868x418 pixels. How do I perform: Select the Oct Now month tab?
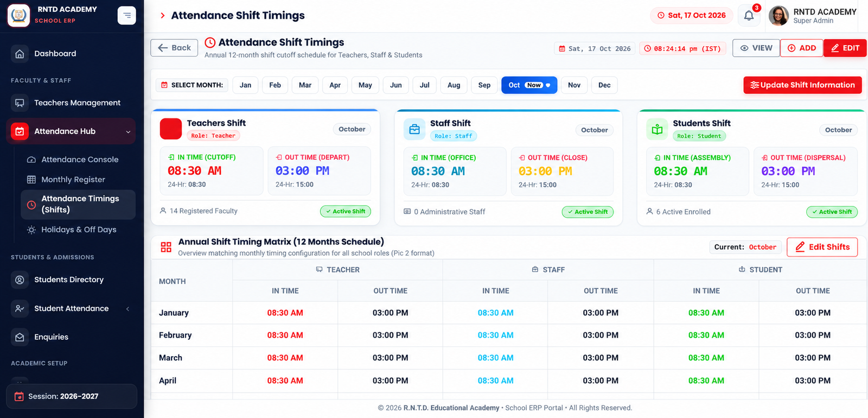click(x=529, y=85)
